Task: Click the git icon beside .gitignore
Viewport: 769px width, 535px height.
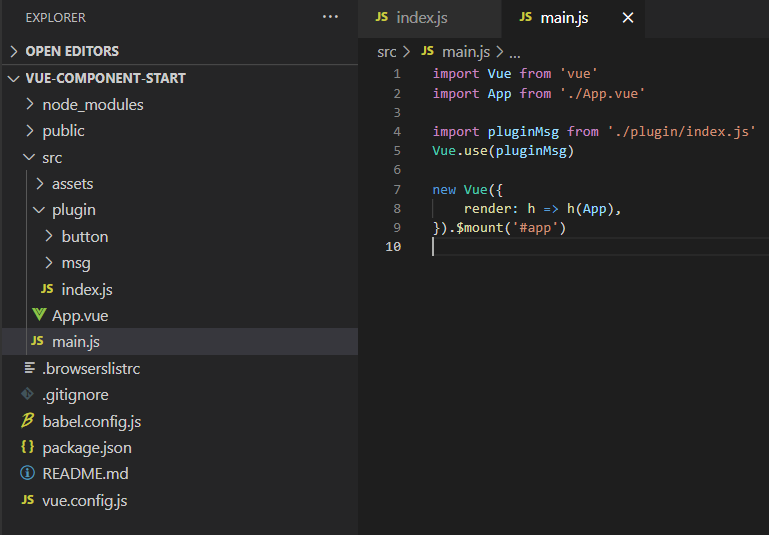Action: tap(27, 394)
